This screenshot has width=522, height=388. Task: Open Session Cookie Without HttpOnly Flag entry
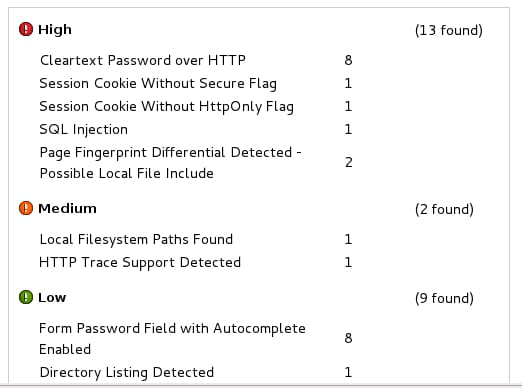166,106
